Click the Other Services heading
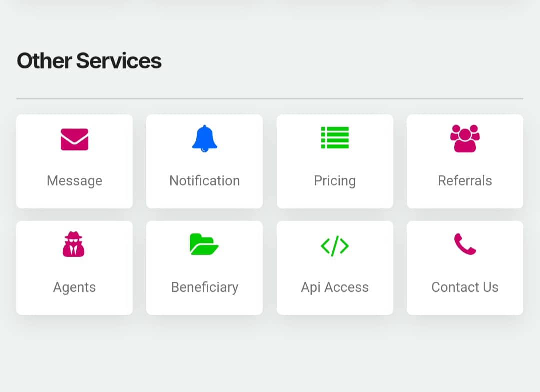Viewport: 540px width, 392px height. [89, 61]
